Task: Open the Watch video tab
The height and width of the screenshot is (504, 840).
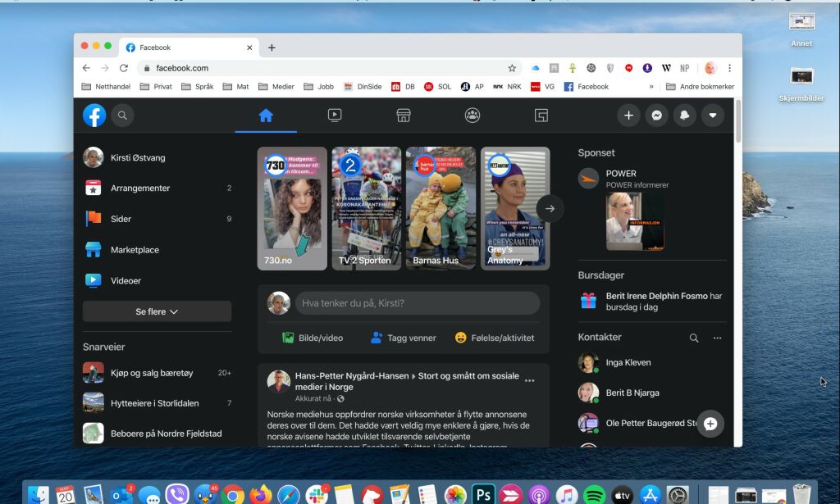Action: 335,115
